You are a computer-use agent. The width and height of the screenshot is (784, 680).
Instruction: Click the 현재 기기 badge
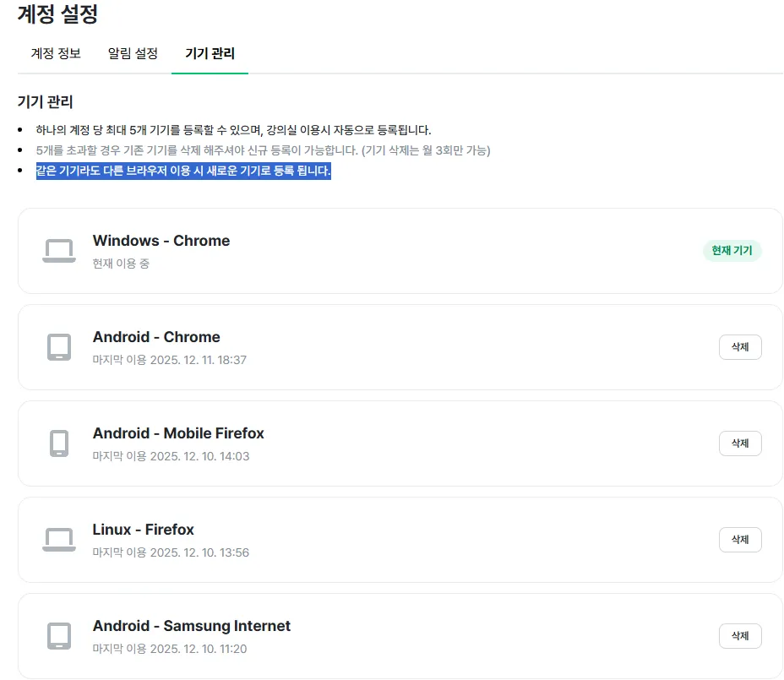click(x=732, y=251)
